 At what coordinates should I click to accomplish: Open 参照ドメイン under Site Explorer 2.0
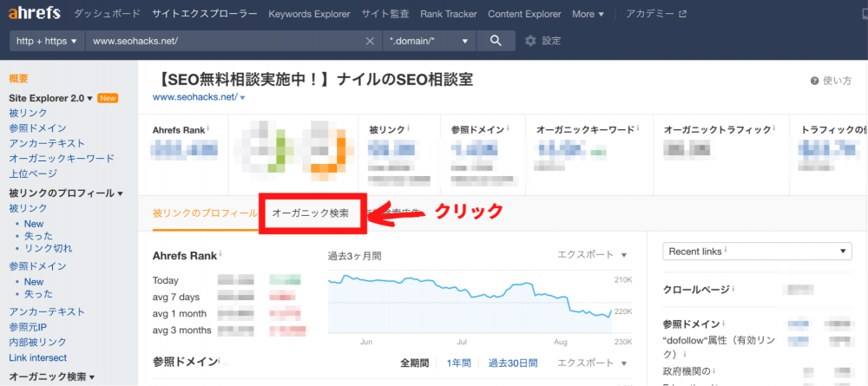tap(37, 128)
